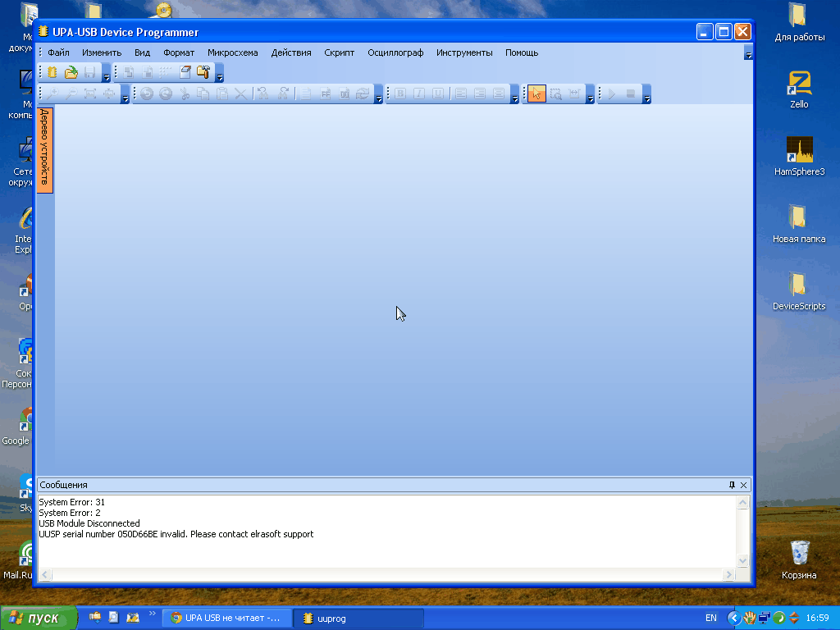The height and width of the screenshot is (630, 840).
Task: Click messages horizontal scroll right arrow
Action: point(728,574)
